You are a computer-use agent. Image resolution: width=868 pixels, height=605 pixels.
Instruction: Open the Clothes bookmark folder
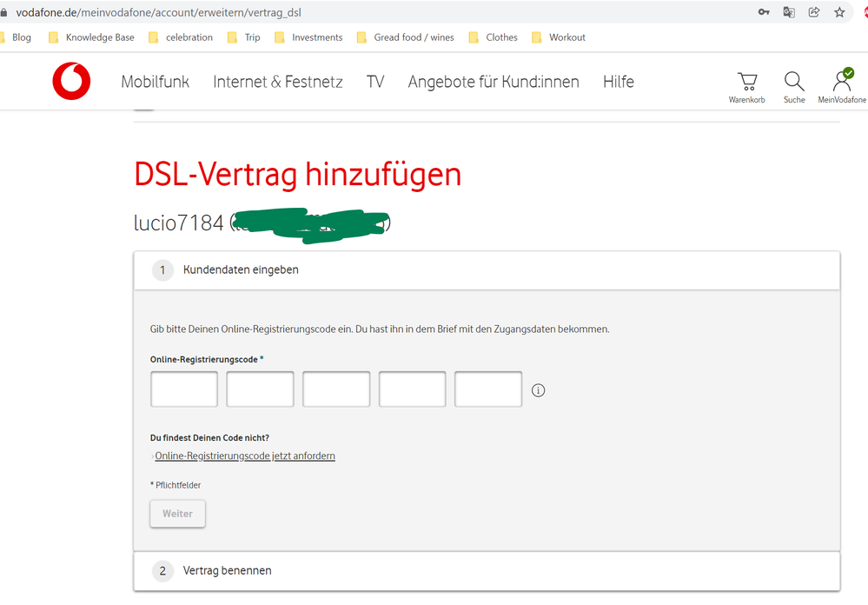[494, 37]
